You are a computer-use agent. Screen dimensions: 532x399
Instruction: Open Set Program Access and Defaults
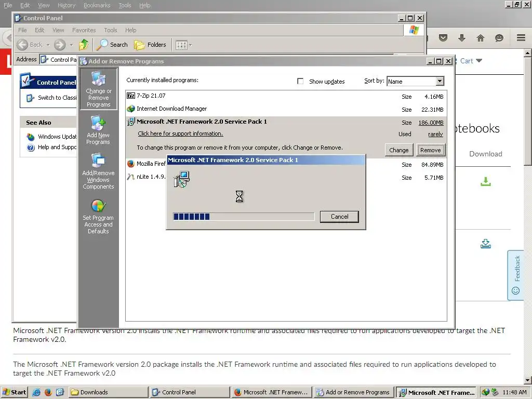[98, 216]
